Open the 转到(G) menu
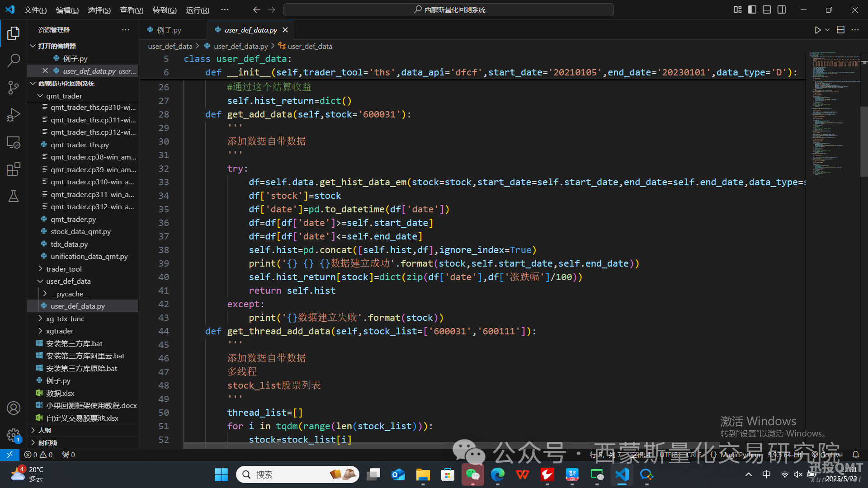Viewport: 868px width, 488px height. click(165, 10)
